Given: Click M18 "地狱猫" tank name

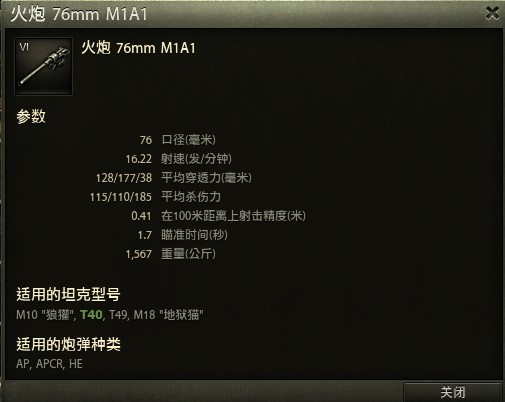Looking at the screenshot, I should pyautogui.click(x=168, y=315).
